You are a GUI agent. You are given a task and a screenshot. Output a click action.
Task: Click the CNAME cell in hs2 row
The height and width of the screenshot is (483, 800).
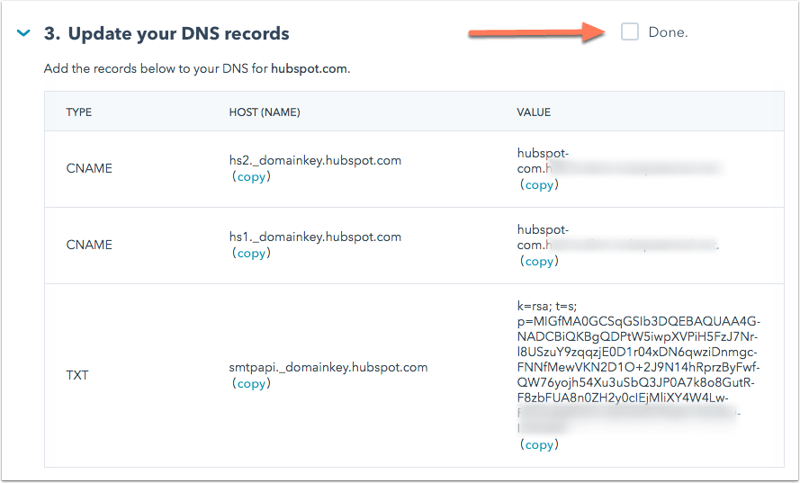pos(89,168)
